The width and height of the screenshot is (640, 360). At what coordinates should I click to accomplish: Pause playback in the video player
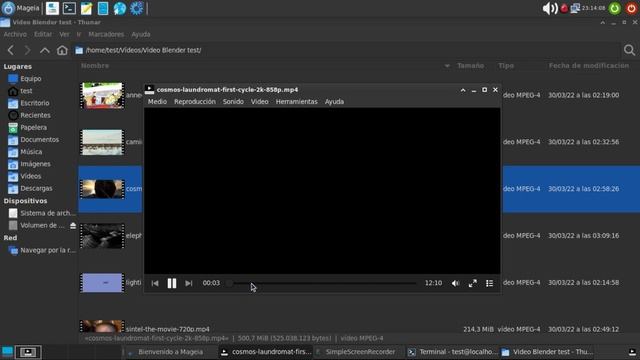click(x=172, y=283)
